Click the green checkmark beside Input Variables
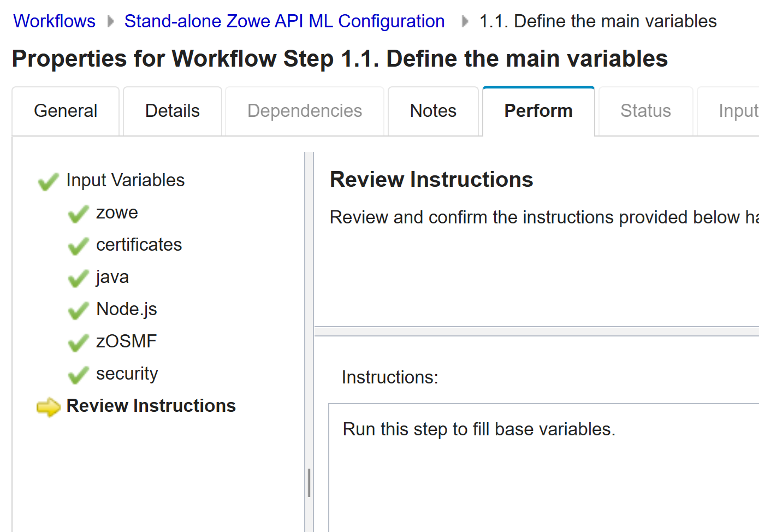This screenshot has width=759, height=532. point(48,182)
